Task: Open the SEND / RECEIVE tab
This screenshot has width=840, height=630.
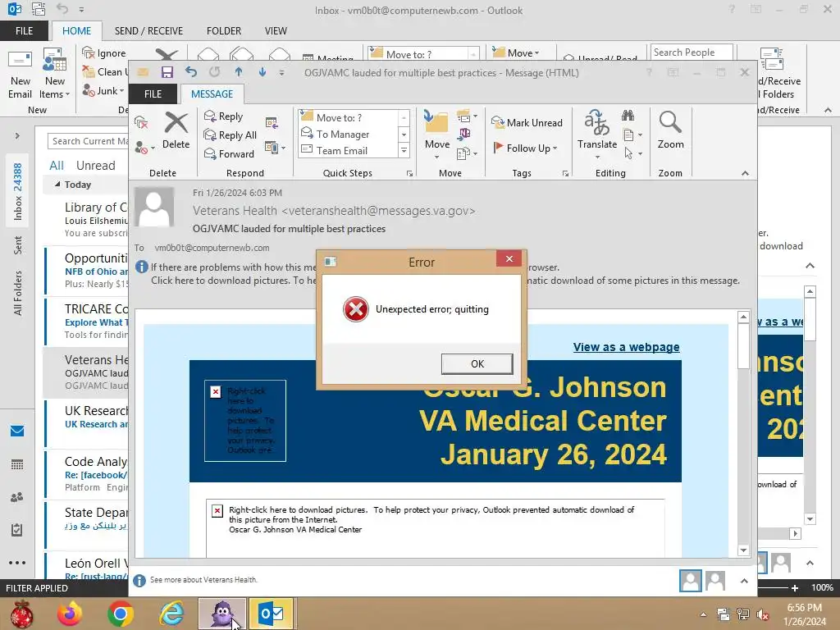Action: [148, 31]
